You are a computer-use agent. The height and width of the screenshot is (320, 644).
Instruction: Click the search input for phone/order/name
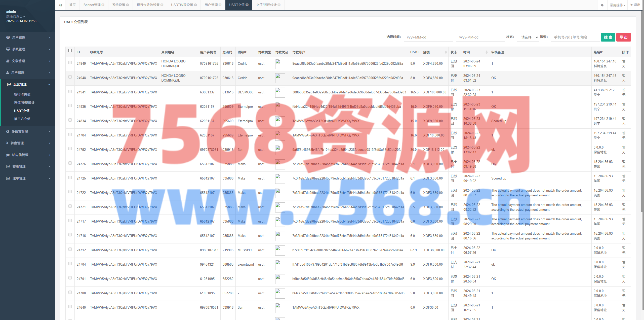pos(575,37)
